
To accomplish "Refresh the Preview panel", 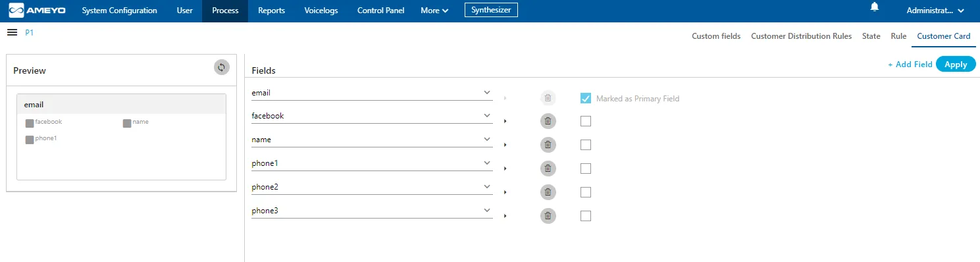I will [222, 67].
